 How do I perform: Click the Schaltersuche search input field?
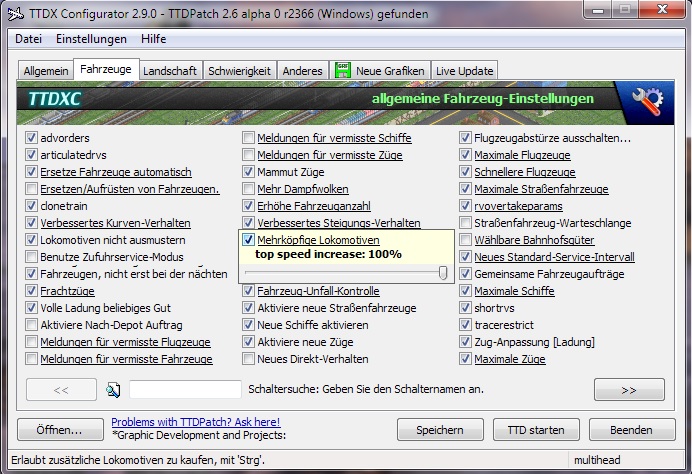coord(185,389)
